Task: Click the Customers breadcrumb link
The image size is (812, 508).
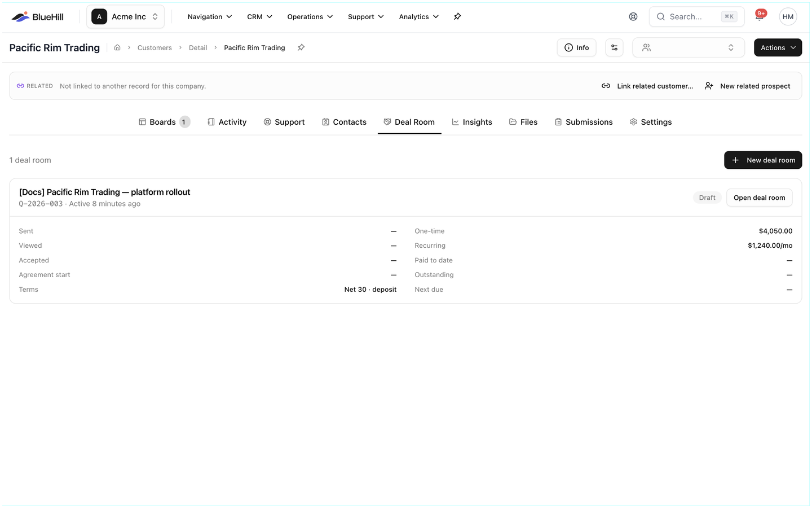Action: 155,47
